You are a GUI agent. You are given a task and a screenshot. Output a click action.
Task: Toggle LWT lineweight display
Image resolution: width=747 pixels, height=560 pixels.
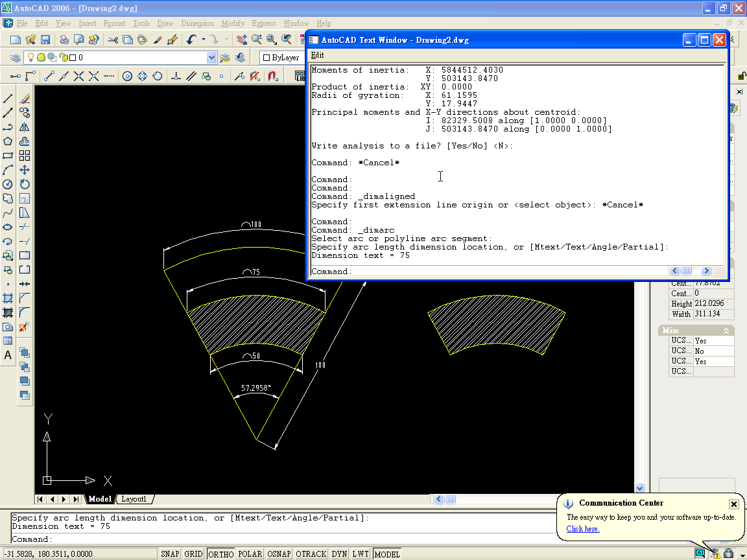(361, 554)
